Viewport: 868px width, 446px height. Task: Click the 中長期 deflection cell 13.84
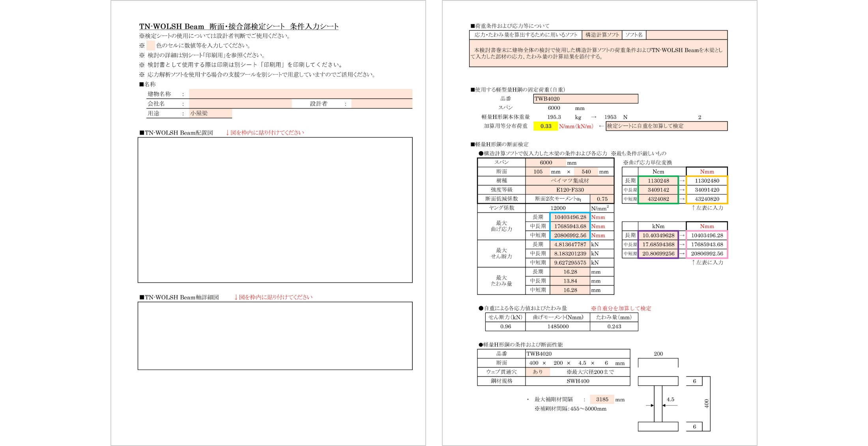pos(570,281)
